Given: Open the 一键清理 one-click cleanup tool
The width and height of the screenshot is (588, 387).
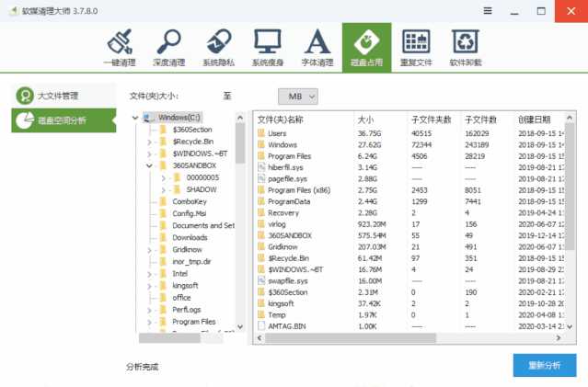Looking at the screenshot, I should point(120,48).
